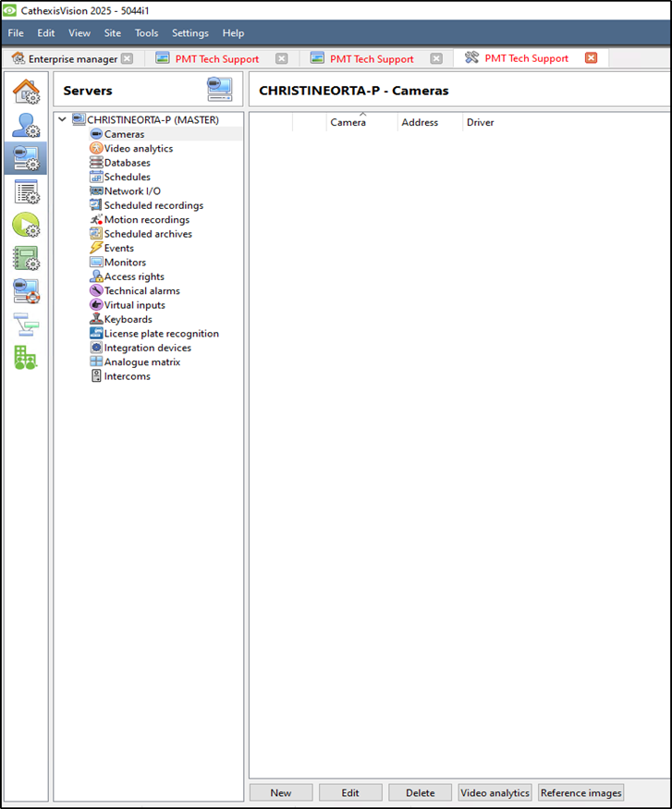Screen dimensions: 672x809
Task: Click the License plate recognition icon
Action: pyautogui.click(x=96, y=333)
